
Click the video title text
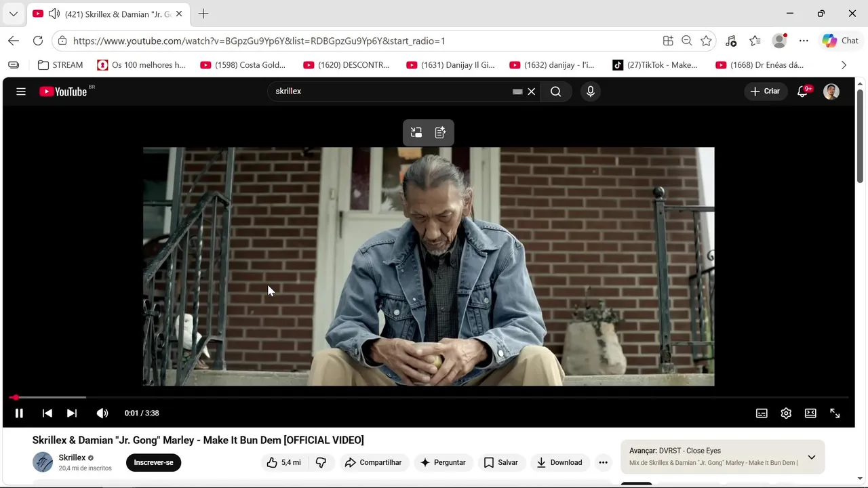tap(198, 441)
